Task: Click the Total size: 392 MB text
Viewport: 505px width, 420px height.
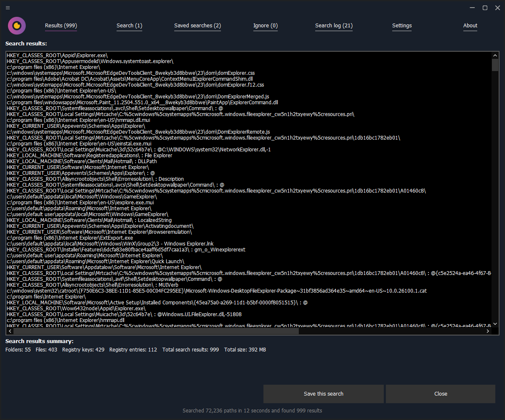Action: tap(245, 350)
